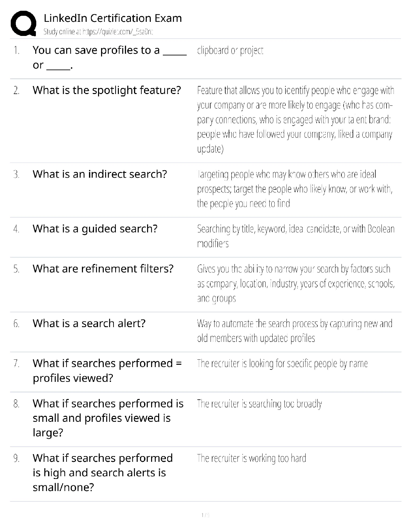Click the guided search Boolean modifiers answer
Image resolution: width=411 pixels, height=532 pixels.
[295, 236]
